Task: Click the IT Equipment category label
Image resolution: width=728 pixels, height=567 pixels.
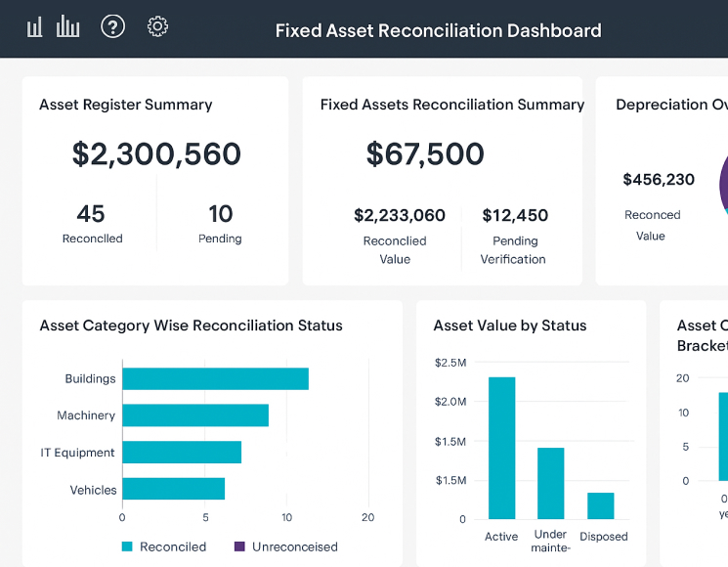Action: [x=77, y=453]
